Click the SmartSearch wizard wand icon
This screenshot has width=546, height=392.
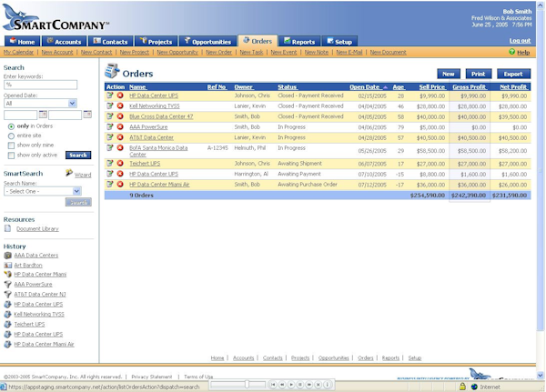pos(69,173)
